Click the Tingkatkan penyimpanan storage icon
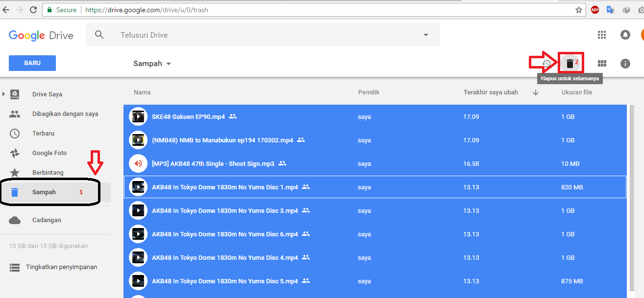 pyautogui.click(x=15, y=267)
